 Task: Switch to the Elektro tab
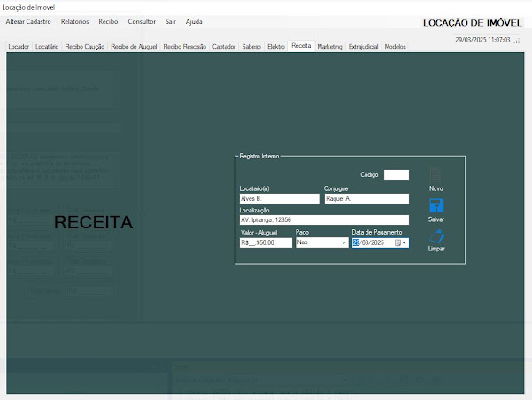tap(276, 47)
